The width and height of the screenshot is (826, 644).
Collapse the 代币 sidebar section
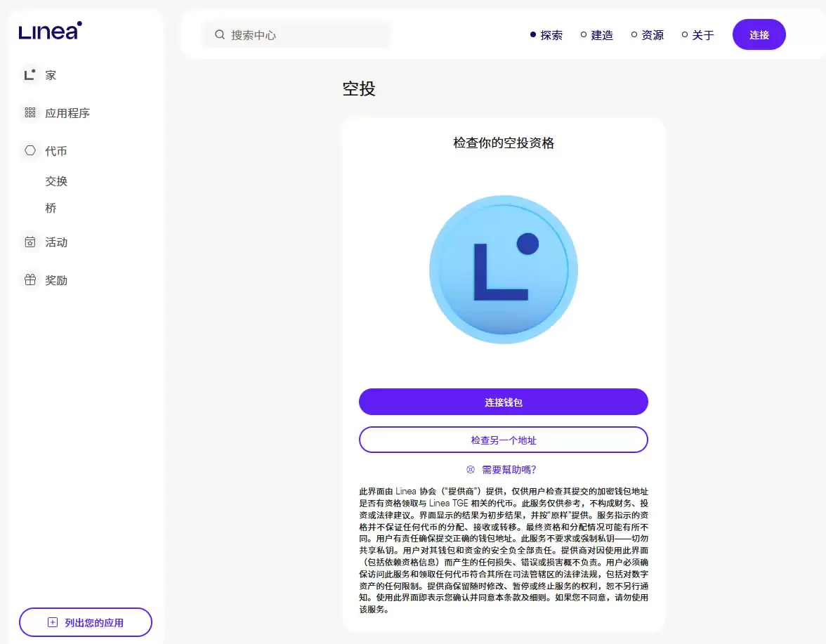(x=55, y=150)
